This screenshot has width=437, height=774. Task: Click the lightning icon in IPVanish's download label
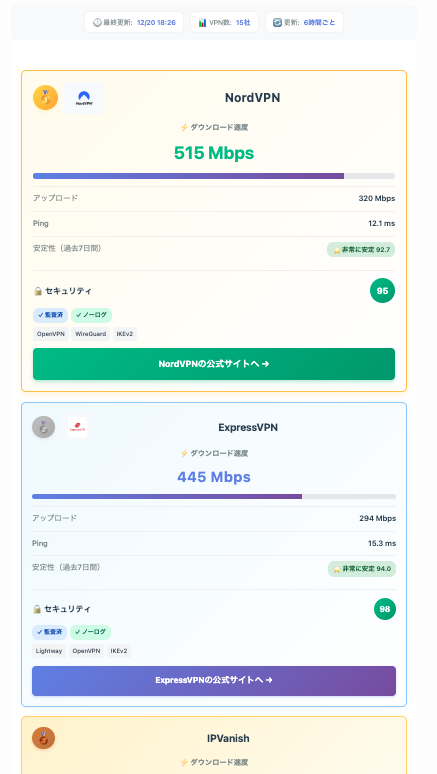[x=184, y=763]
